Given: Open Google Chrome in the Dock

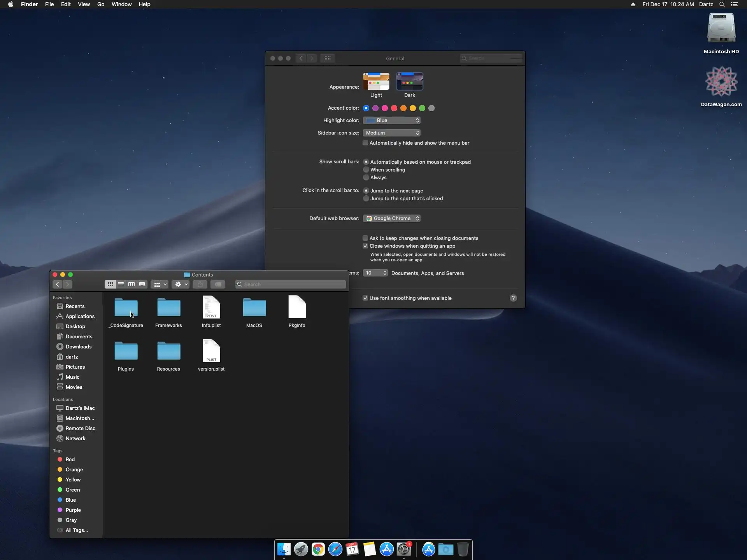Looking at the screenshot, I should pyautogui.click(x=318, y=549).
